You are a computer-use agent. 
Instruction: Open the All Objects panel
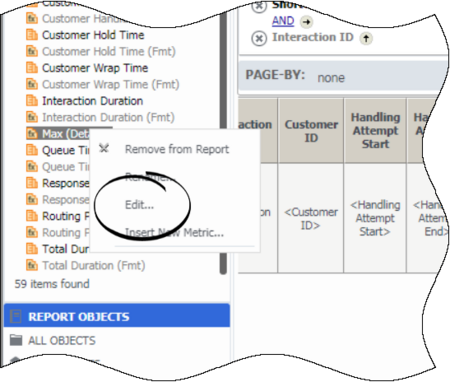[x=62, y=340]
